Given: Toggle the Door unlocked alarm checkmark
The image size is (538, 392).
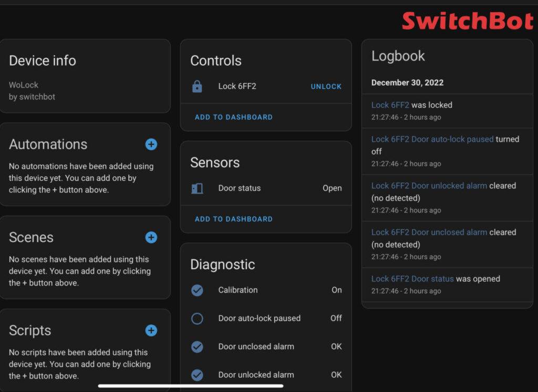Looking at the screenshot, I should 197,375.
